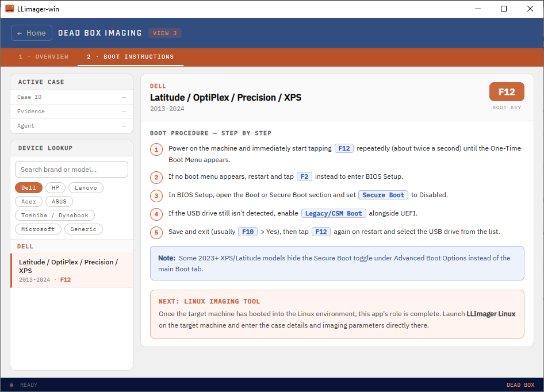Click the Agent row in Active Case
544x392 pixels.
click(x=72, y=126)
